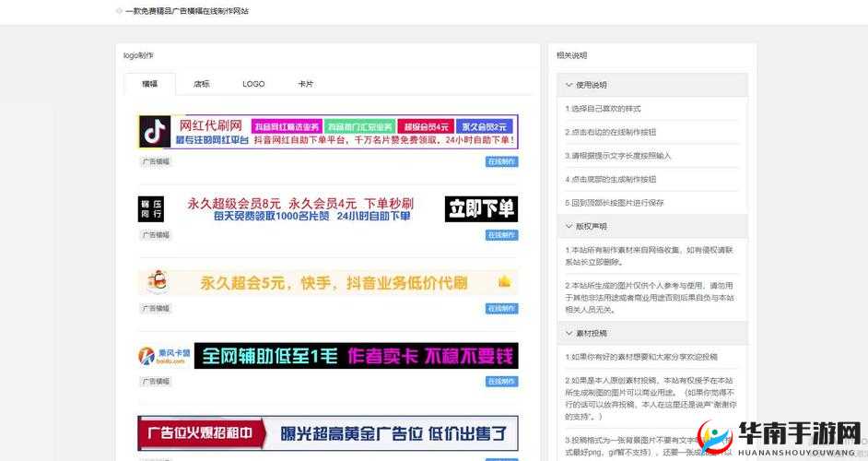The height and width of the screenshot is (461, 868).
Task: Click step 3.请根据提示文字长度按照输入
Action: coord(617,156)
